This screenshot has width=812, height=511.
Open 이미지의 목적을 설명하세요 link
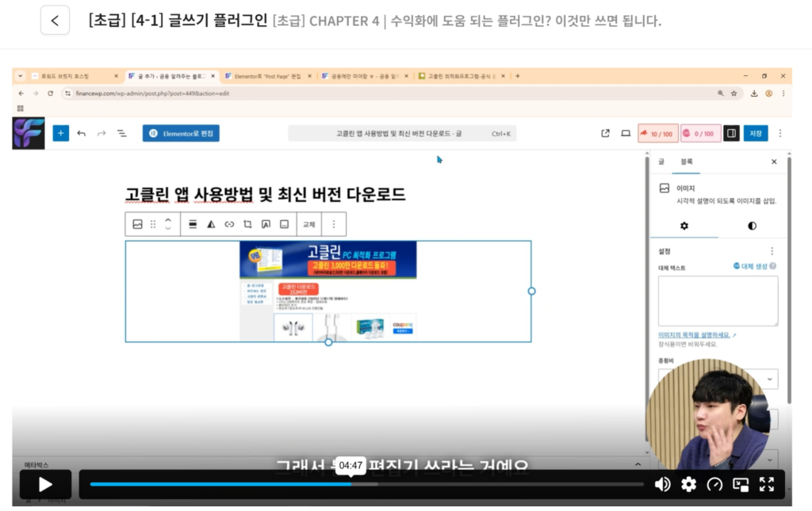tap(694, 334)
